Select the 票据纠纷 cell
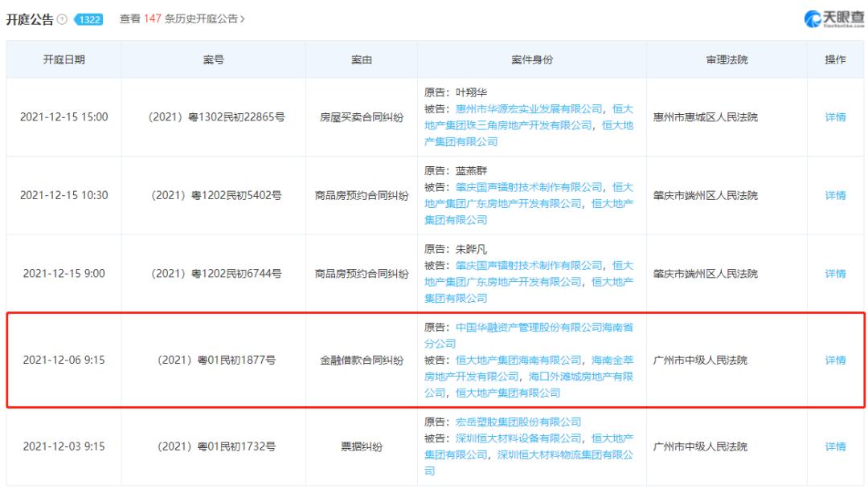 pos(362,446)
